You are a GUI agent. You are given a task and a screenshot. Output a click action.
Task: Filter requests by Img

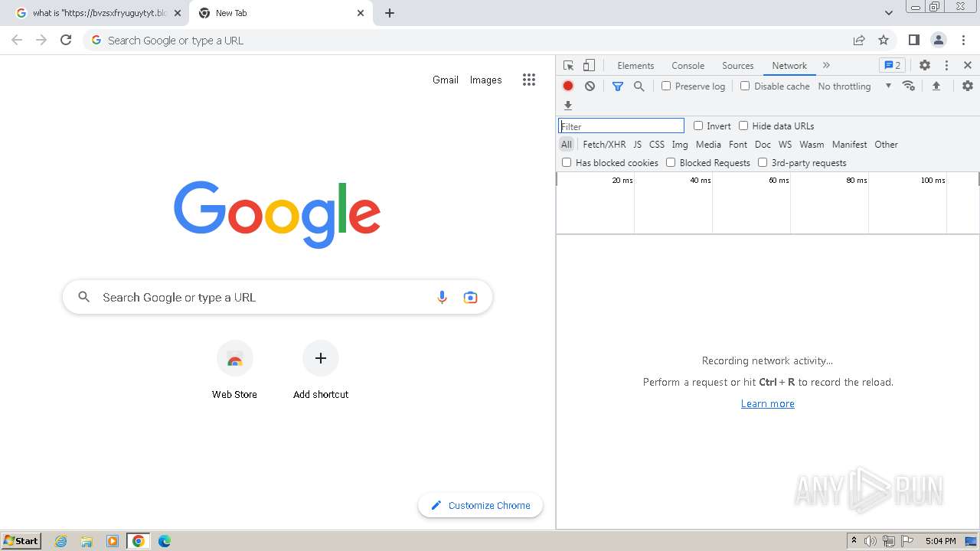pos(680,145)
